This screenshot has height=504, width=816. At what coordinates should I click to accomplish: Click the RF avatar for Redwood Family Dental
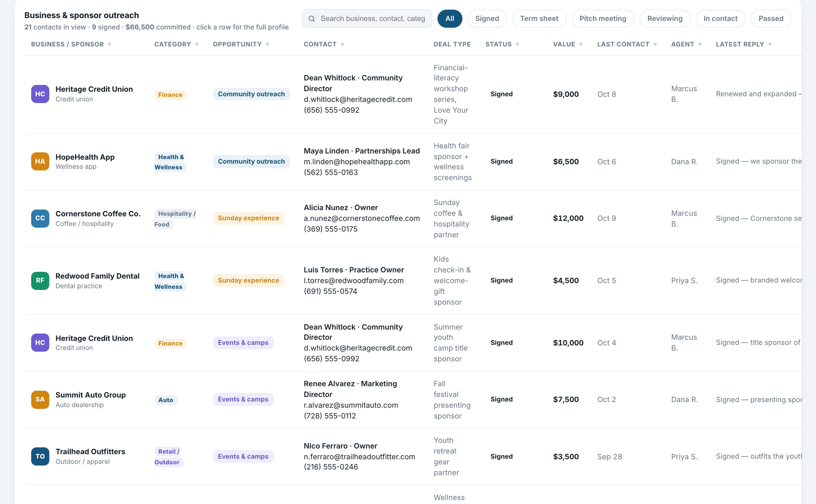click(x=40, y=281)
